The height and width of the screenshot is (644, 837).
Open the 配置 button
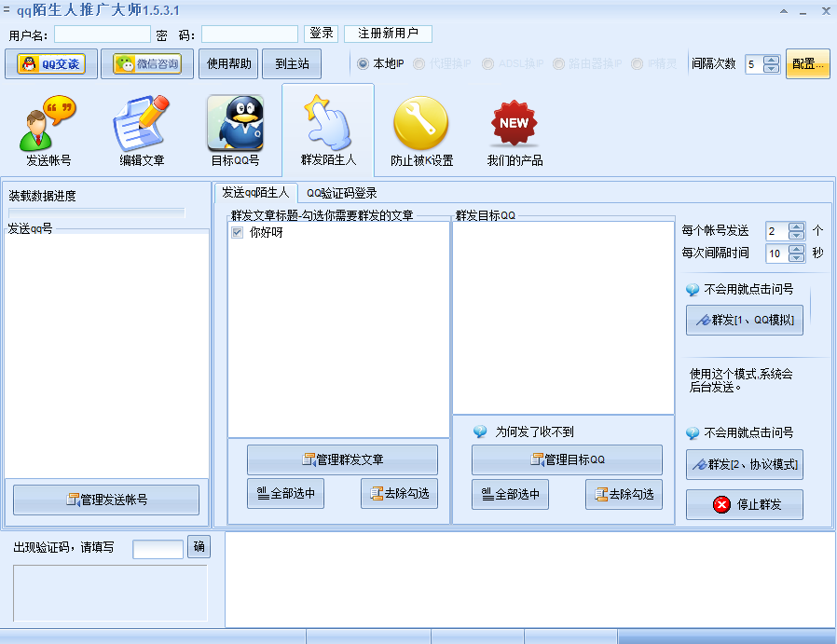[x=808, y=64]
